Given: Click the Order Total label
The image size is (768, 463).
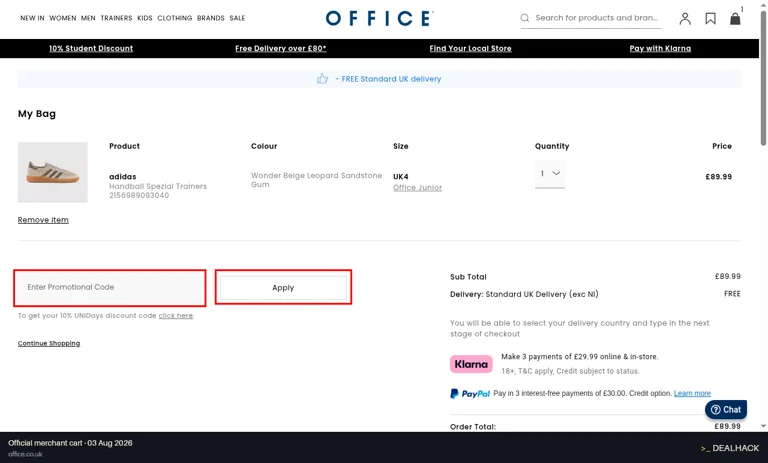Looking at the screenshot, I should pyautogui.click(x=473, y=427).
